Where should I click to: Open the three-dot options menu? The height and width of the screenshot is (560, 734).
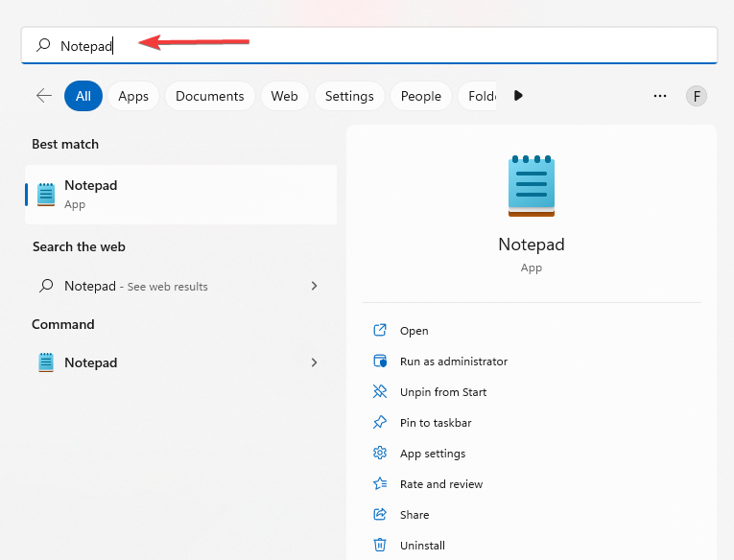(660, 96)
